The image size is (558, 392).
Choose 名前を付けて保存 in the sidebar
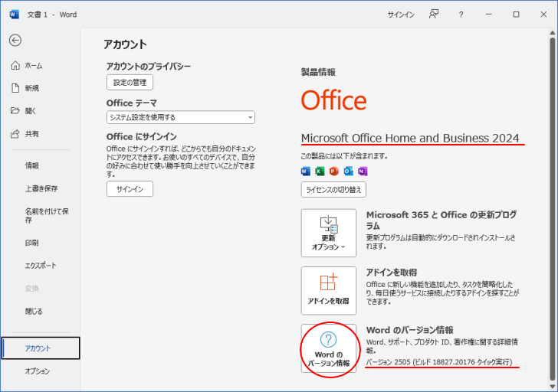tap(47, 216)
